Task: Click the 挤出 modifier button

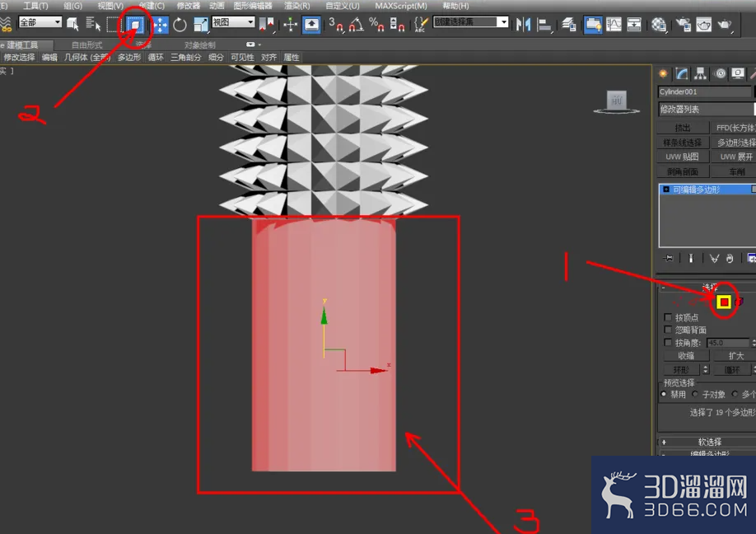Action: pyautogui.click(x=683, y=128)
